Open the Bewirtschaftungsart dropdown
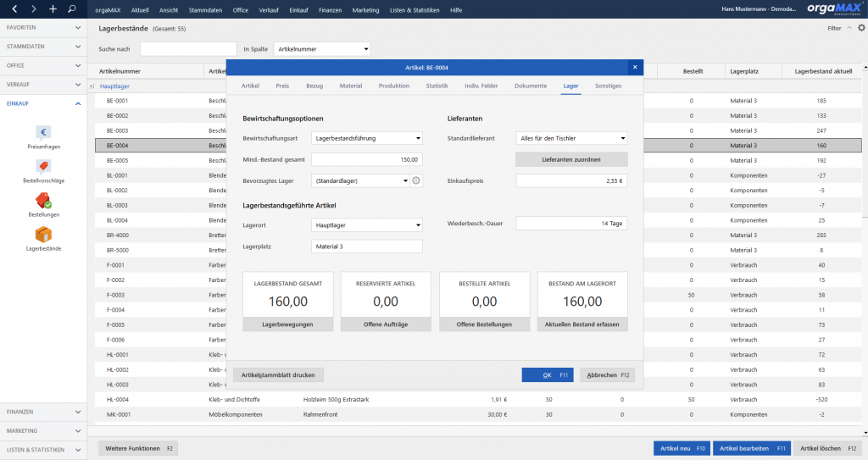This screenshot has height=460, width=868. 367,138
